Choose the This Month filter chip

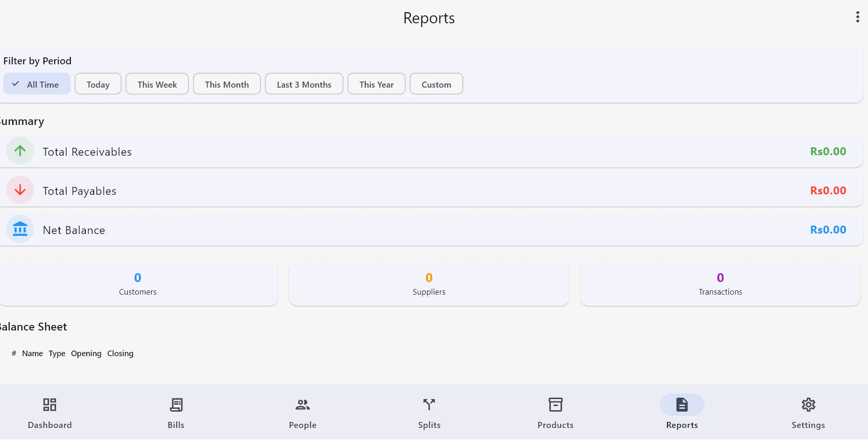pyautogui.click(x=227, y=84)
